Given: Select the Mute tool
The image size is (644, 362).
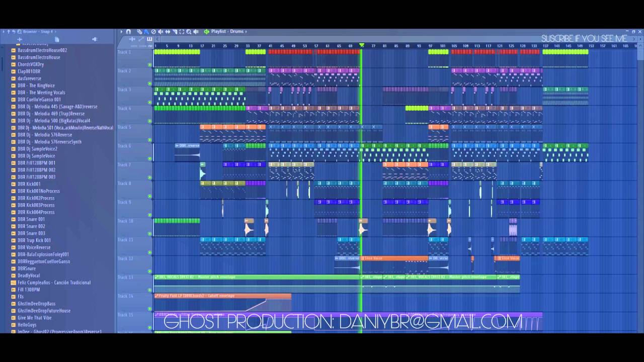Looking at the screenshot, I should click(160, 32).
